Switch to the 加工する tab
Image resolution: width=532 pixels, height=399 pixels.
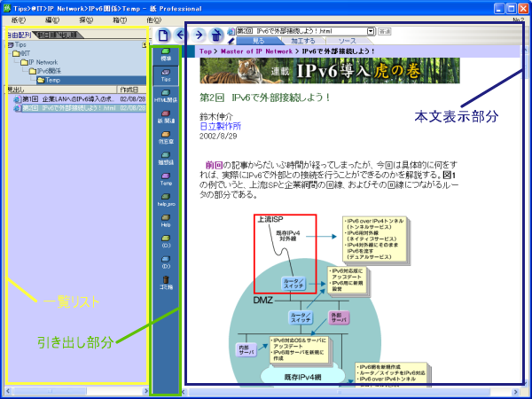tap(301, 41)
